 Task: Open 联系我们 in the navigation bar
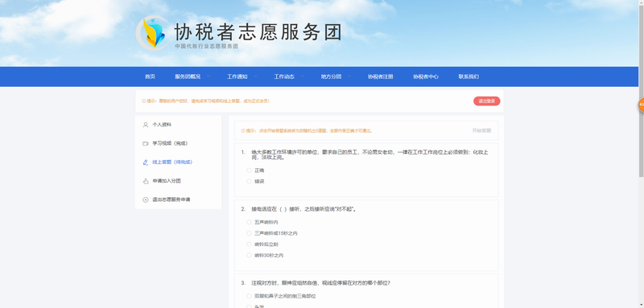pos(469,76)
